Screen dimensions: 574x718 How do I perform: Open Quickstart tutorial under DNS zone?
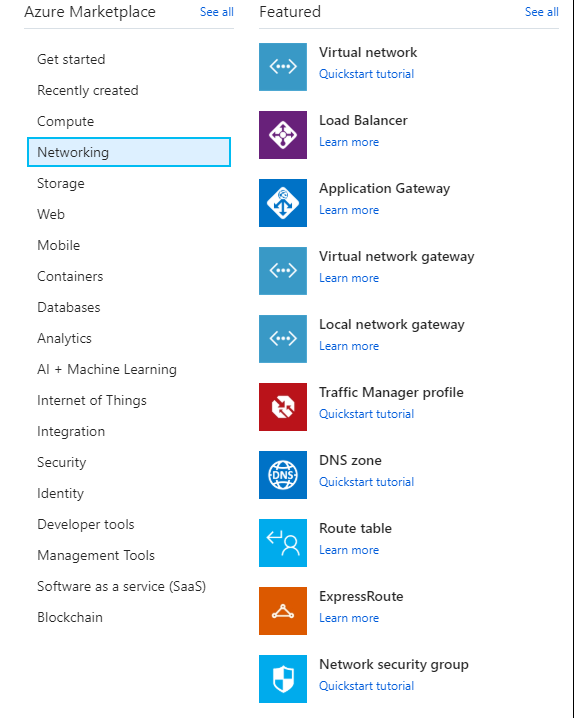click(366, 482)
